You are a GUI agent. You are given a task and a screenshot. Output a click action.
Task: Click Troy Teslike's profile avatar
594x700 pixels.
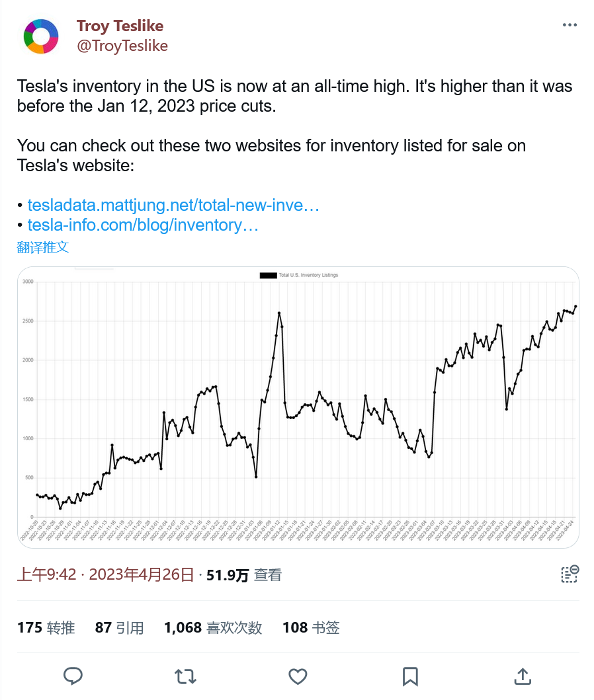(x=40, y=36)
